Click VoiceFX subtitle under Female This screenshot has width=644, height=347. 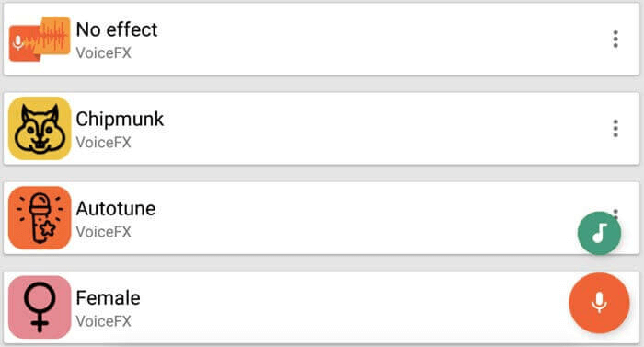[x=103, y=321]
